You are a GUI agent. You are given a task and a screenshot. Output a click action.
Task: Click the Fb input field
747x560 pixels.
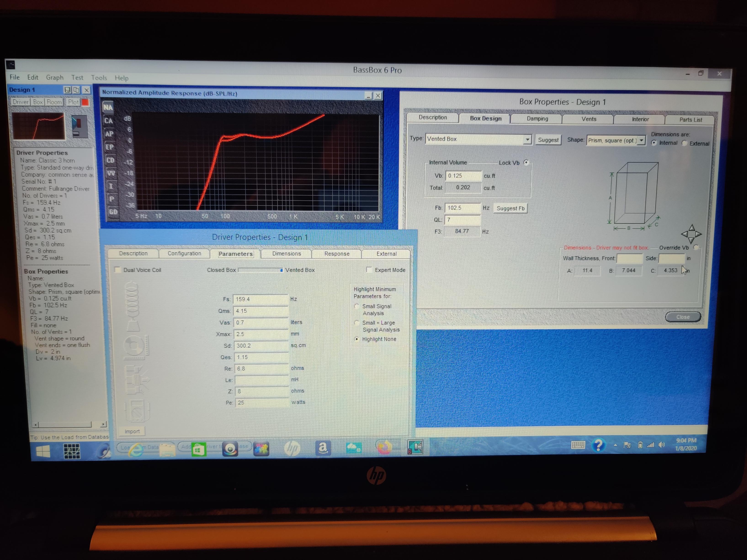(462, 208)
